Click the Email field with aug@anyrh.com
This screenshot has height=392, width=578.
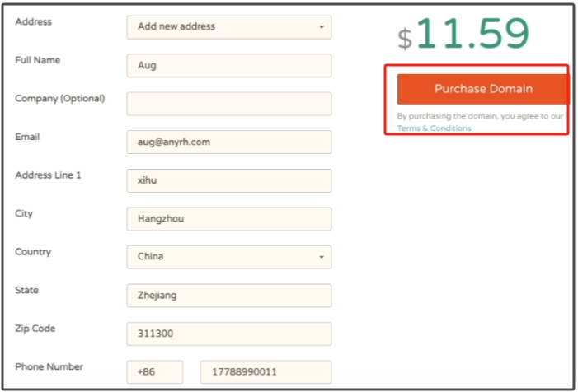pyautogui.click(x=228, y=142)
